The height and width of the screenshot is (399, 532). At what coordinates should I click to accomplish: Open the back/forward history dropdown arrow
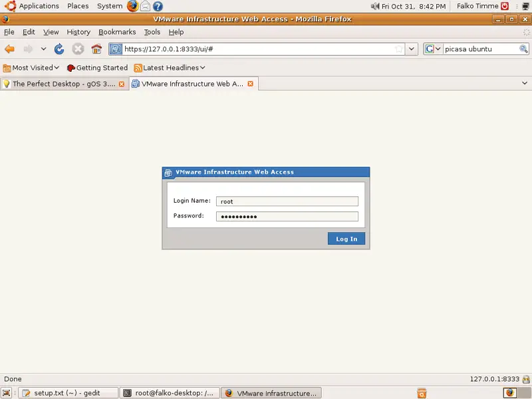click(x=43, y=49)
